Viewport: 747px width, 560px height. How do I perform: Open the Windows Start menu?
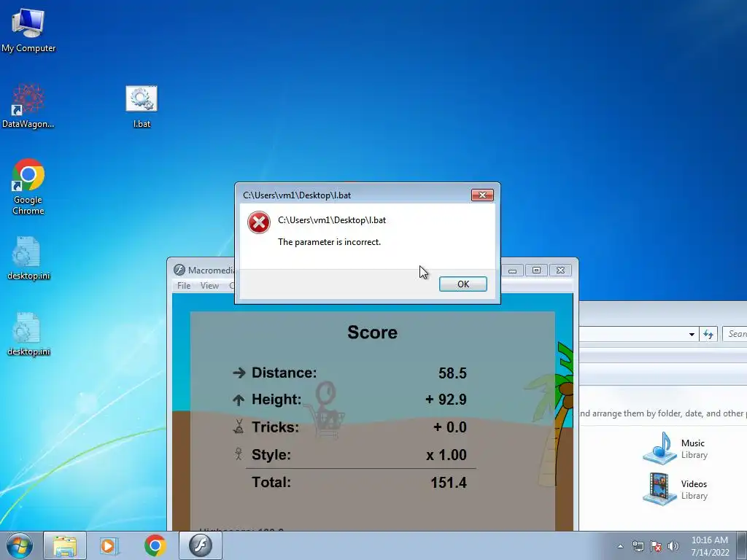point(19,546)
